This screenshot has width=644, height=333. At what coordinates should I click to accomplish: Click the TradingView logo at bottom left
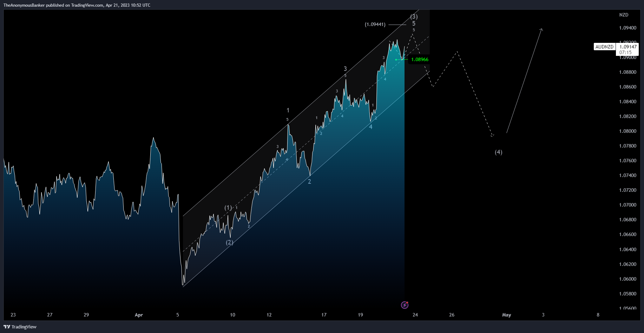pyautogui.click(x=20, y=327)
